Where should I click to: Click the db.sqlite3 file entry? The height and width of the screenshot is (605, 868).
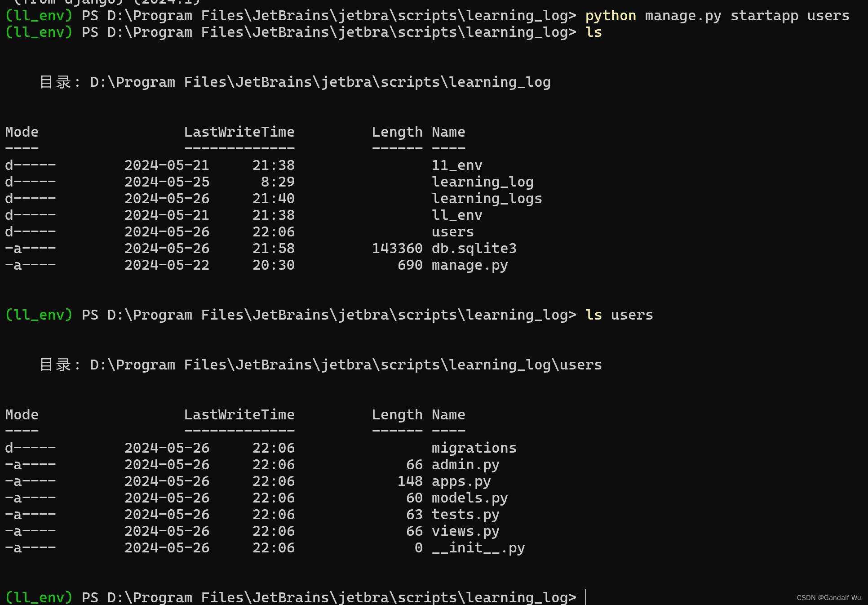click(474, 248)
